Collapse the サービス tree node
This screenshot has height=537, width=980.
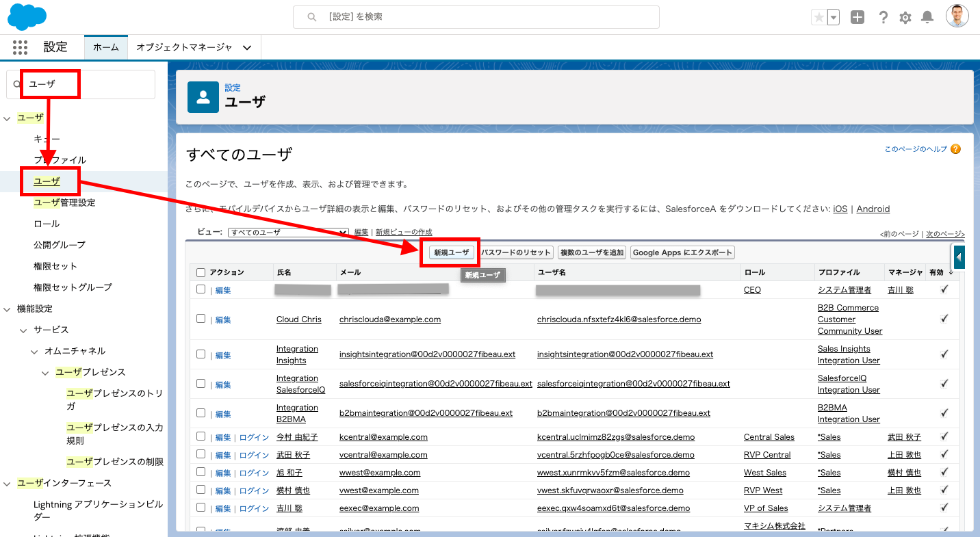23,330
